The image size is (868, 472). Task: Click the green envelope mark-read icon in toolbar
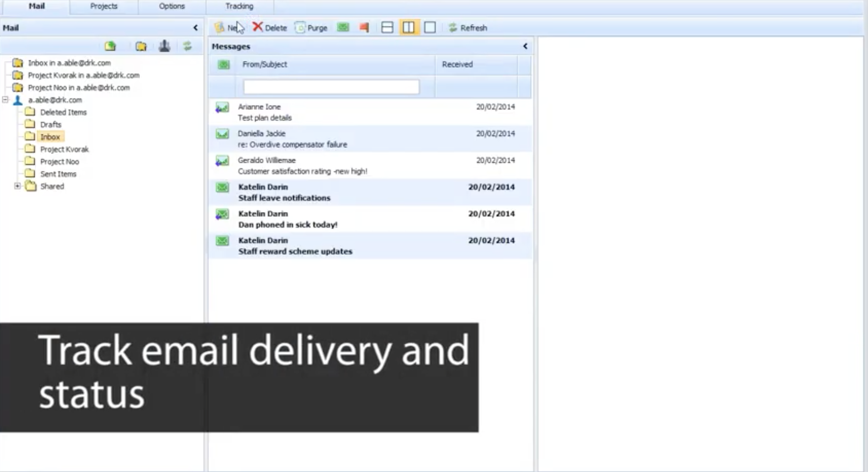(x=343, y=27)
